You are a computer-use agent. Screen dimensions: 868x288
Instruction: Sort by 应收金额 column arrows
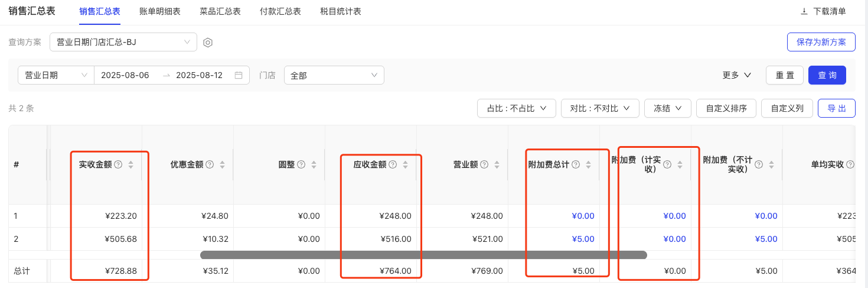tap(405, 164)
